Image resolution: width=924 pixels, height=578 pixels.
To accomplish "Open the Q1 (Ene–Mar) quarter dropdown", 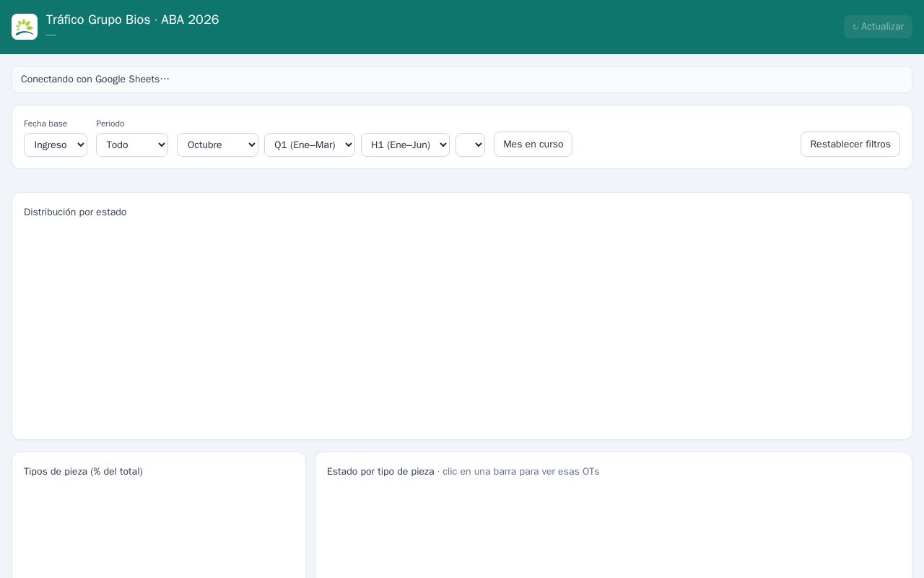I will pyautogui.click(x=310, y=144).
